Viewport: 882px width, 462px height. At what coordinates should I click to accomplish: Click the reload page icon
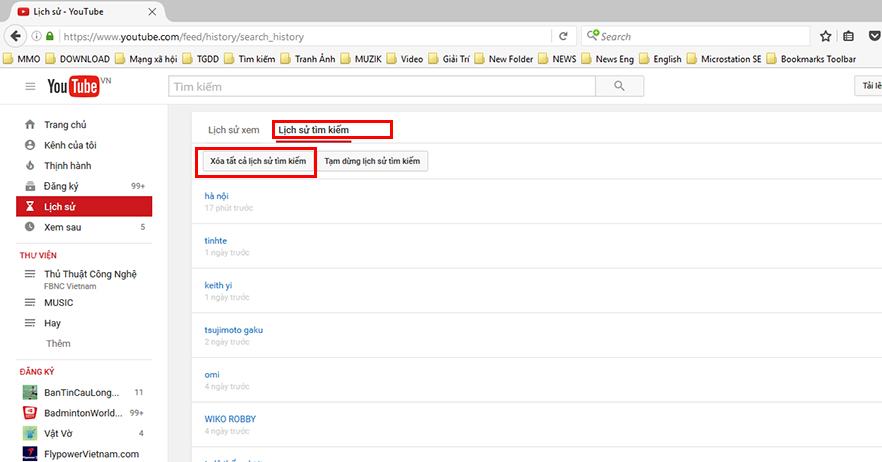pos(563,37)
